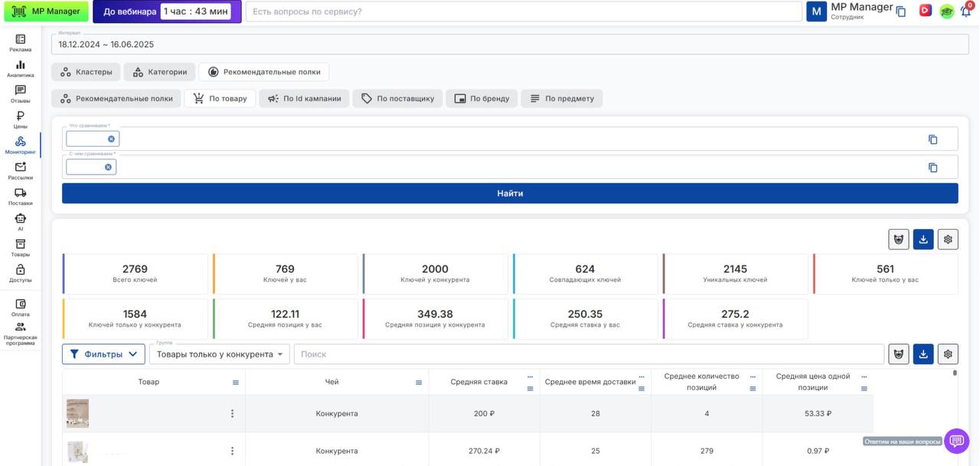The width and height of the screenshot is (980, 466).
Task: Copy the 'С чем сравниваем' field contents
Action: [x=933, y=168]
